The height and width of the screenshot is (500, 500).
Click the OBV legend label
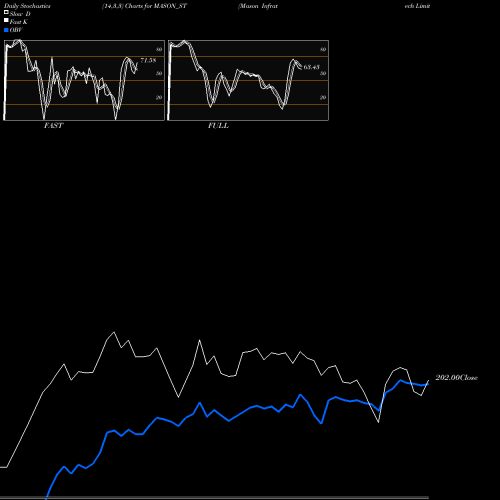tap(16, 30)
